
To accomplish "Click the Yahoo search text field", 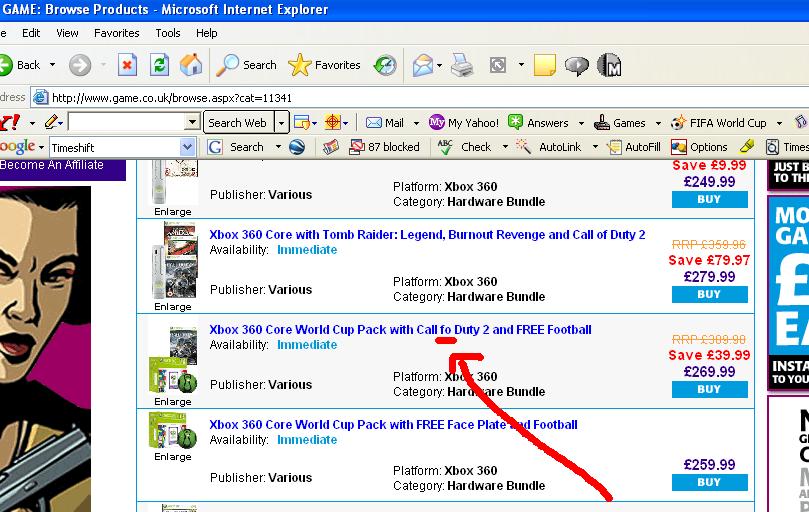I will [127, 122].
